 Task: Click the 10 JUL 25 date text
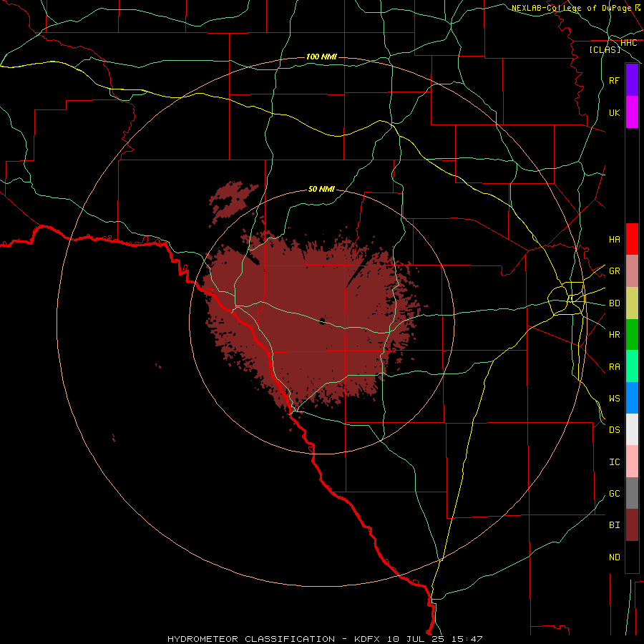(x=416, y=639)
